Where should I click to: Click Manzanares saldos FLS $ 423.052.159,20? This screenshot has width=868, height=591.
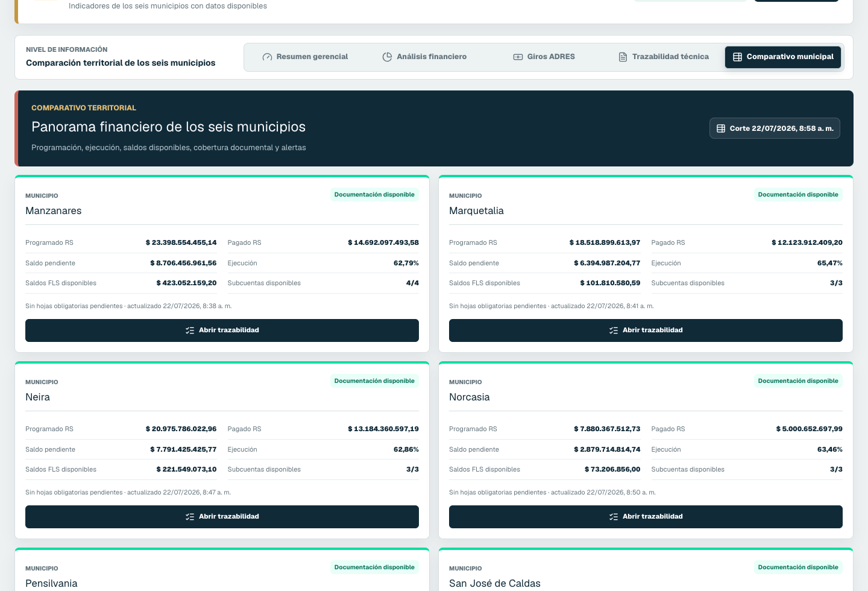pyautogui.click(x=186, y=283)
